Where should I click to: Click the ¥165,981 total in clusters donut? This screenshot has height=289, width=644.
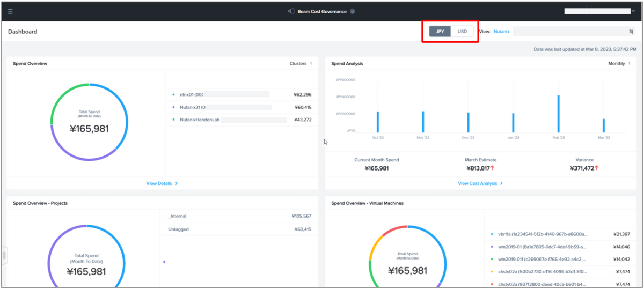pos(90,129)
